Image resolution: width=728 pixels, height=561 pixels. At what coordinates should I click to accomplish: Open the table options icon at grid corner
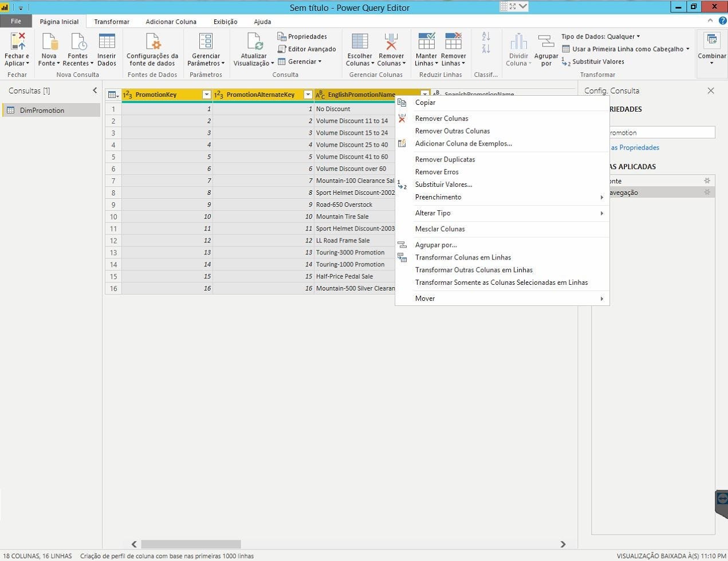point(113,95)
